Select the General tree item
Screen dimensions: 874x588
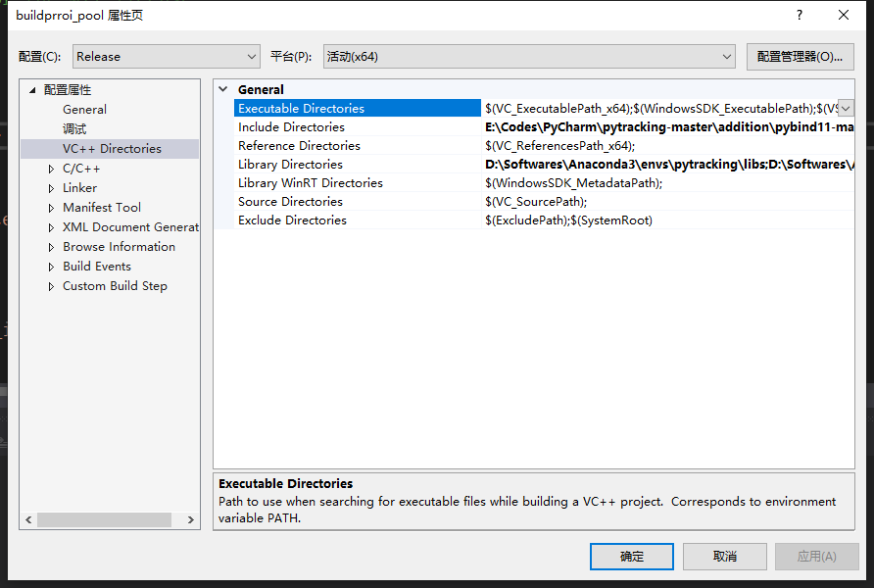[x=84, y=109]
